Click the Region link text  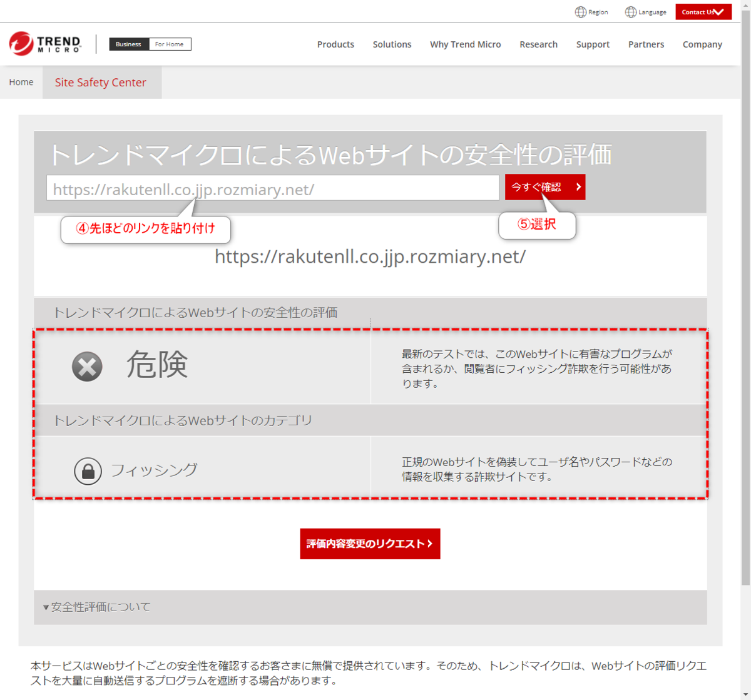click(598, 12)
